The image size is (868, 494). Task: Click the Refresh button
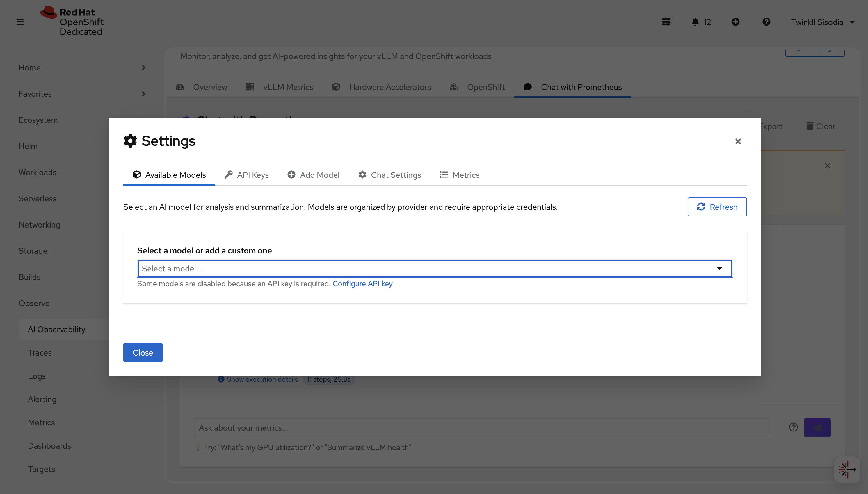point(717,207)
